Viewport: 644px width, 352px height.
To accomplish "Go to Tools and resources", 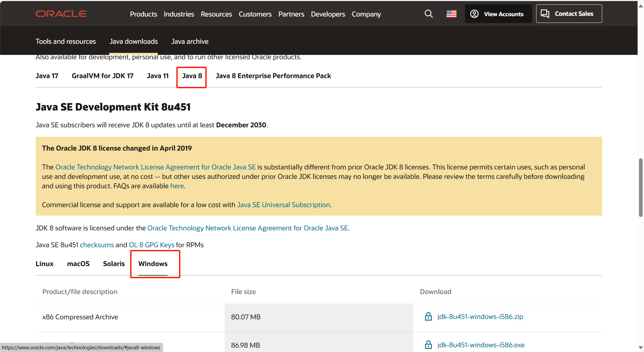I will pyautogui.click(x=66, y=41).
